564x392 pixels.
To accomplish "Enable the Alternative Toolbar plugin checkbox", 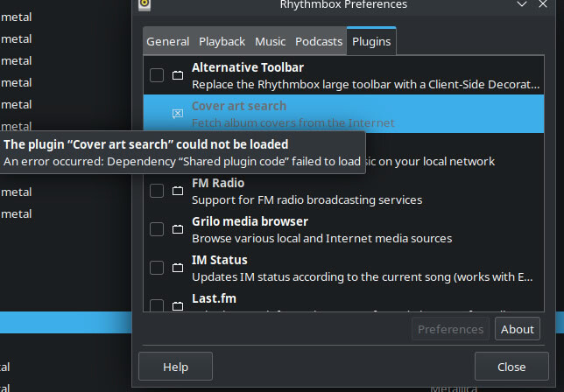I will tap(156, 75).
